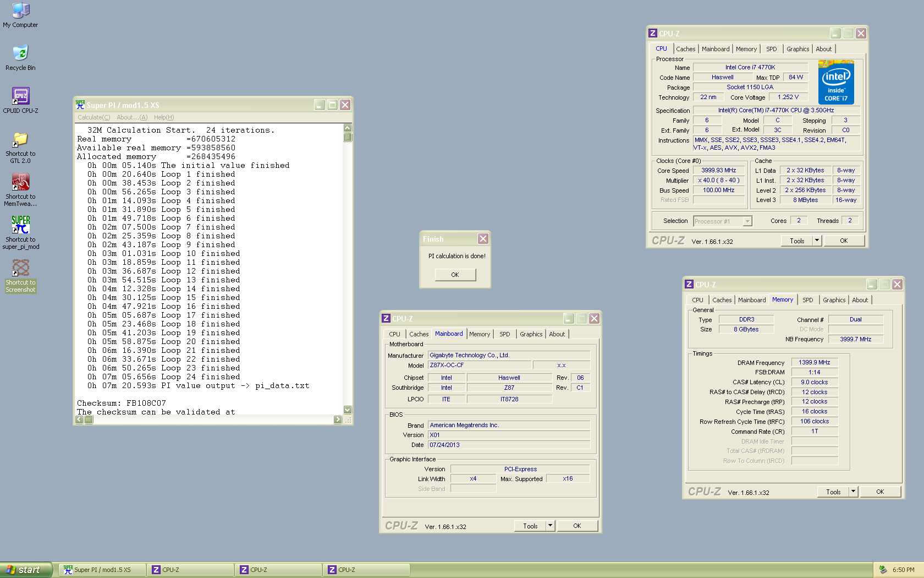Launch Shortcut to super_pi_mod icon
This screenshot has height=578, width=924.
click(21, 225)
